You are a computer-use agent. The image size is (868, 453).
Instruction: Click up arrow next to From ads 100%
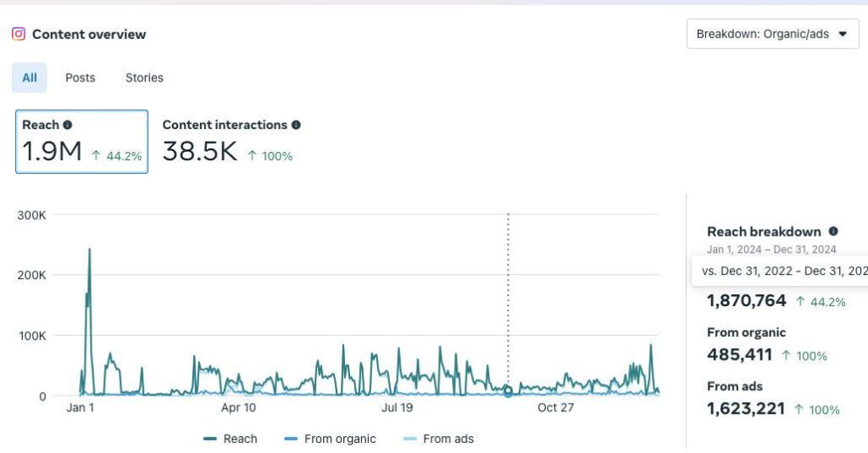pos(798,410)
